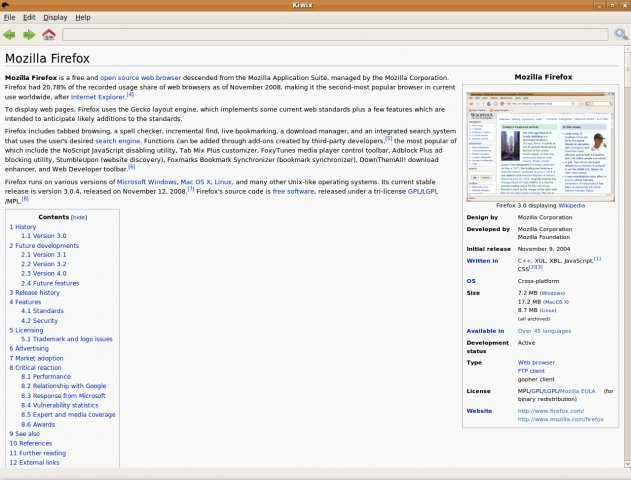Open the Linux link in paragraph
The image size is (631, 480).
tap(223, 182)
